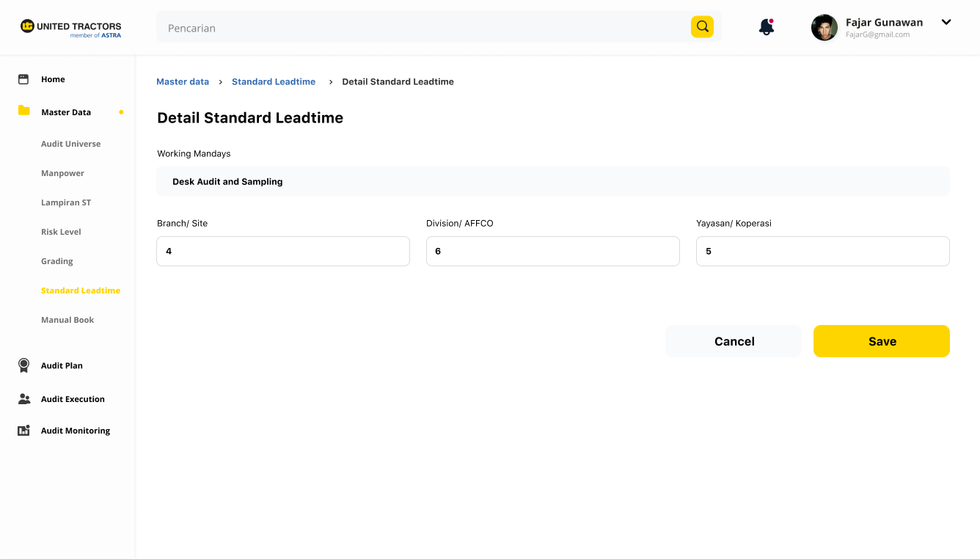Image resolution: width=980 pixels, height=559 pixels.
Task: Open Fajar Gunawan profile avatar
Action: pos(824,28)
